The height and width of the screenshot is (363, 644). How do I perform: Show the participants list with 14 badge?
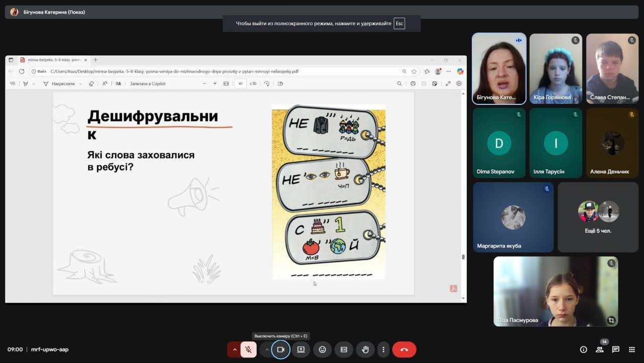[599, 349]
